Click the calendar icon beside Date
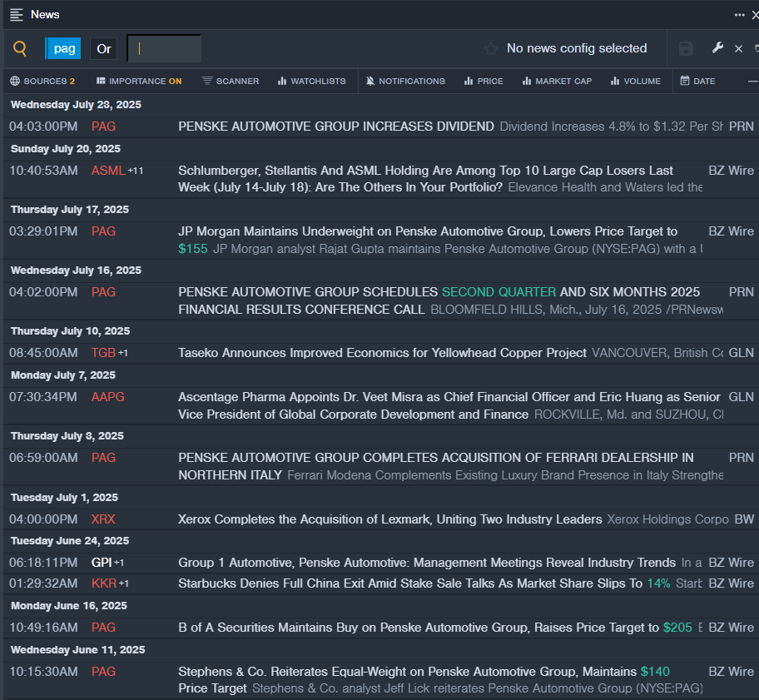Image resolution: width=759 pixels, height=700 pixels. coord(684,81)
